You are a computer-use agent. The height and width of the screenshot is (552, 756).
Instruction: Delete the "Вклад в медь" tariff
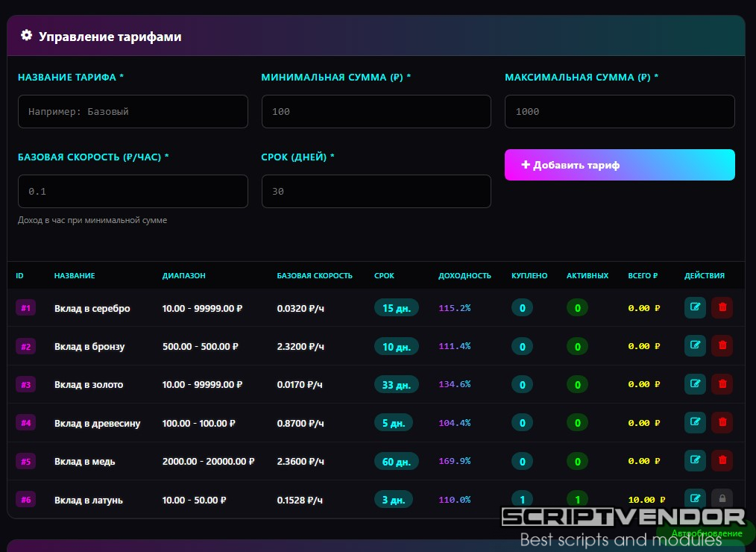[722, 461]
